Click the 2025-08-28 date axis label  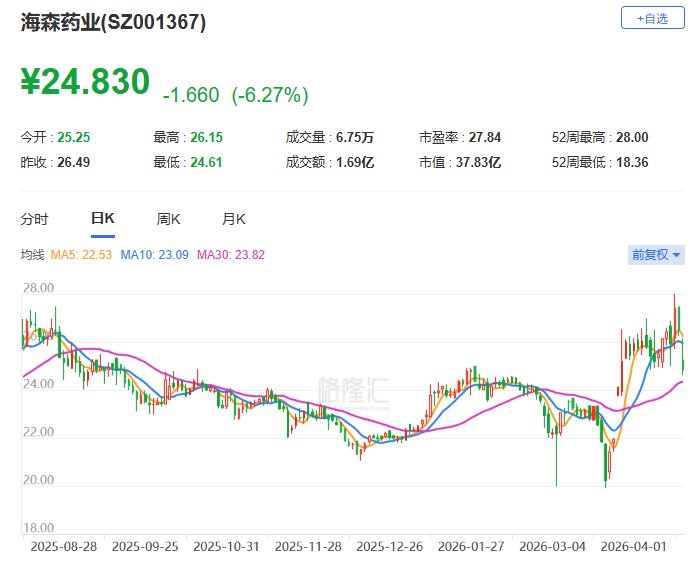(64, 547)
